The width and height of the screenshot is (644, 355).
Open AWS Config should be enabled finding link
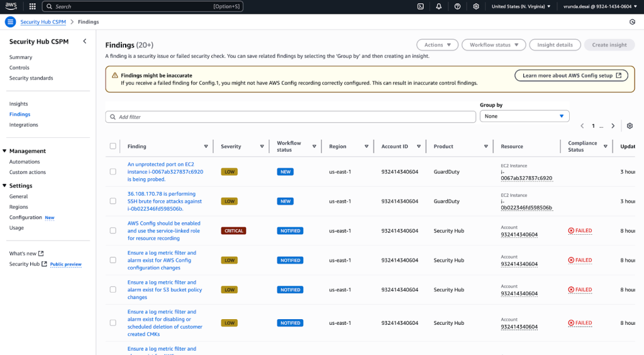[x=164, y=231]
